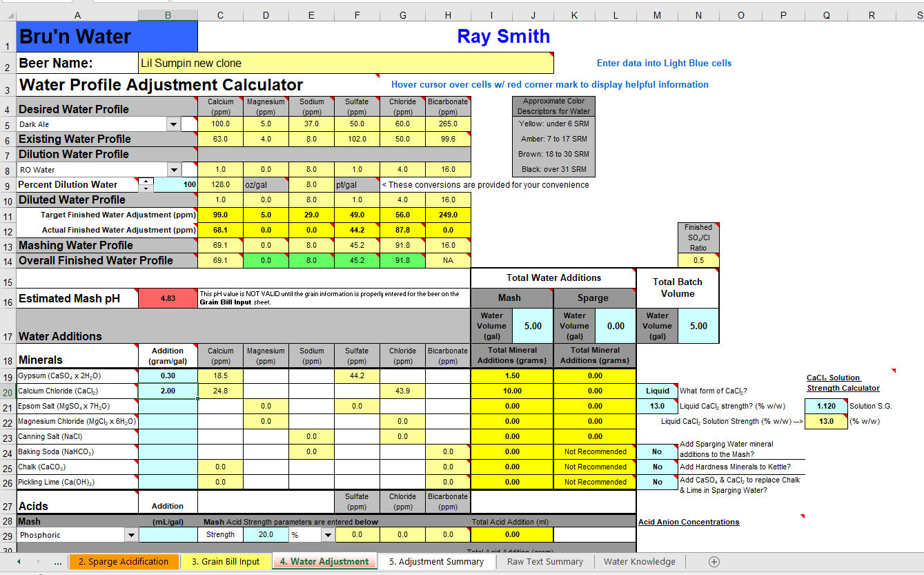Click the Epsom Salt addition input cell
The image size is (924, 575).
click(168, 406)
